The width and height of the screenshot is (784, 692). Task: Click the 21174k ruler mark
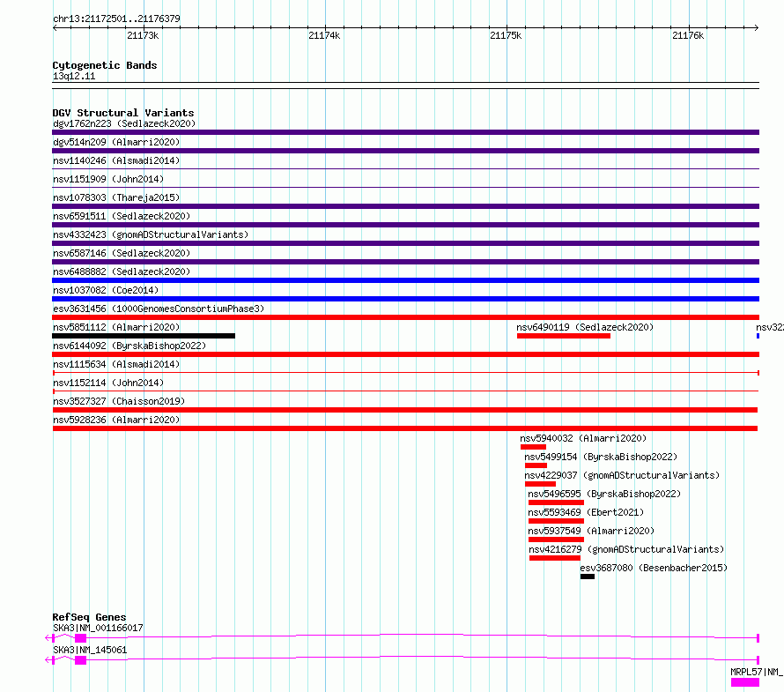[x=324, y=35]
